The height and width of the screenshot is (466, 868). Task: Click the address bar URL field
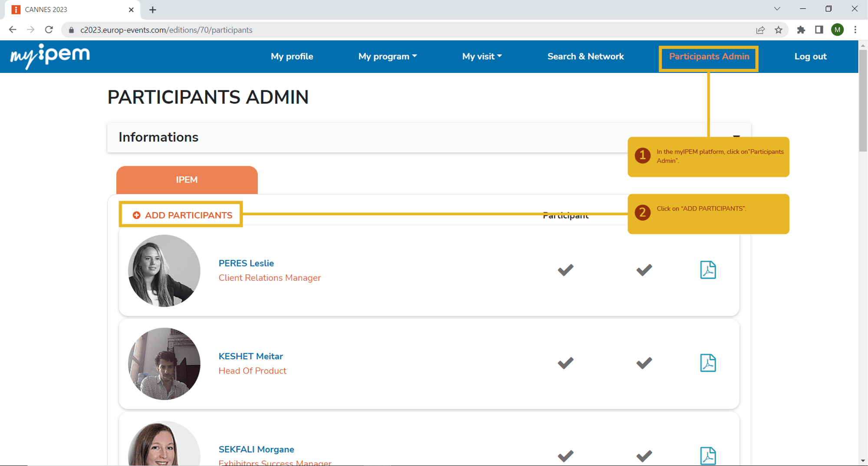pyautogui.click(x=408, y=30)
